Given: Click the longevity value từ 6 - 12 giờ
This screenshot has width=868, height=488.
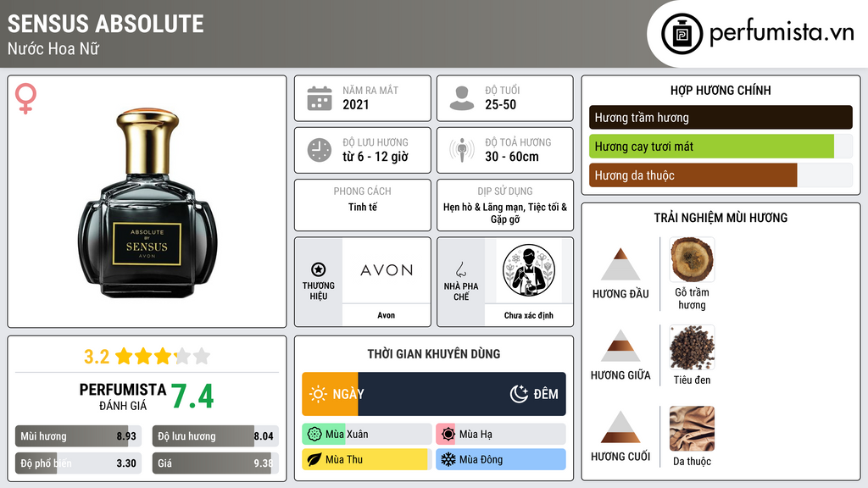Looking at the screenshot, I should point(376,157).
